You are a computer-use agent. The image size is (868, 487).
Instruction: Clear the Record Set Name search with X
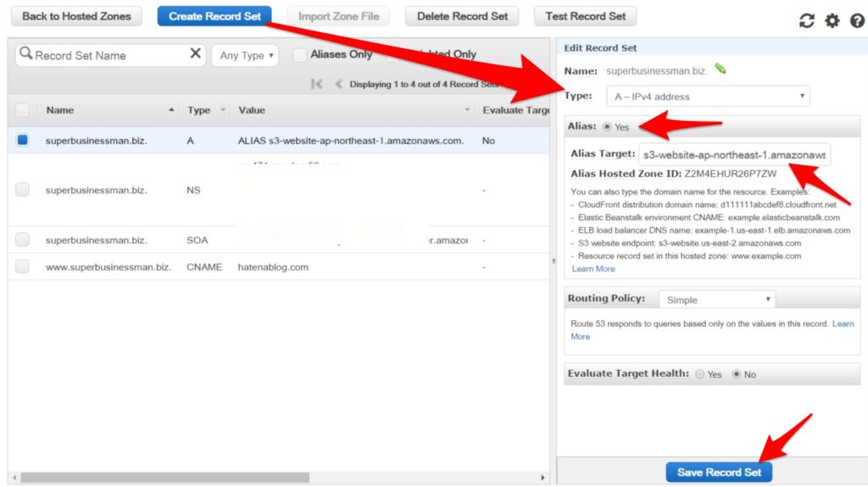point(196,53)
